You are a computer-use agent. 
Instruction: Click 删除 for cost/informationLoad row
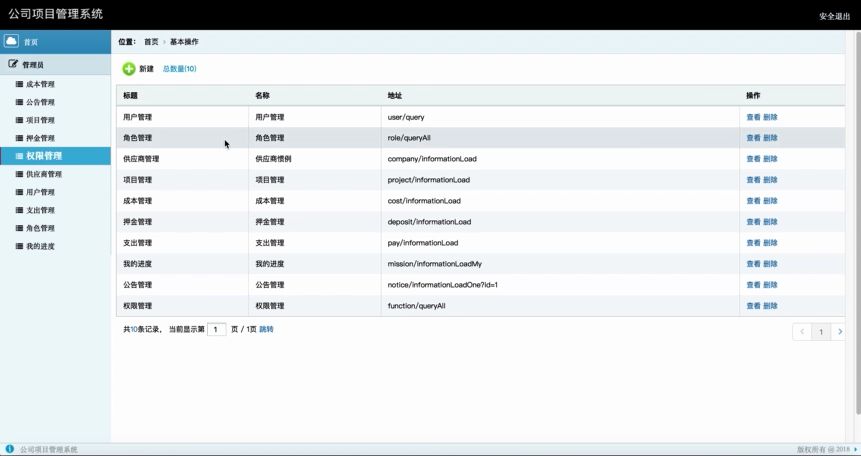point(770,201)
